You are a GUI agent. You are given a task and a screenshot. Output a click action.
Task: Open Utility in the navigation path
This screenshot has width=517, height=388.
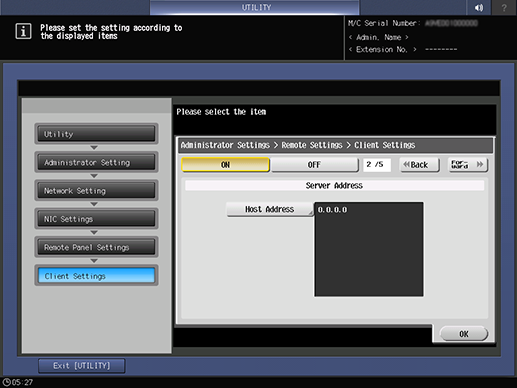[x=96, y=134]
